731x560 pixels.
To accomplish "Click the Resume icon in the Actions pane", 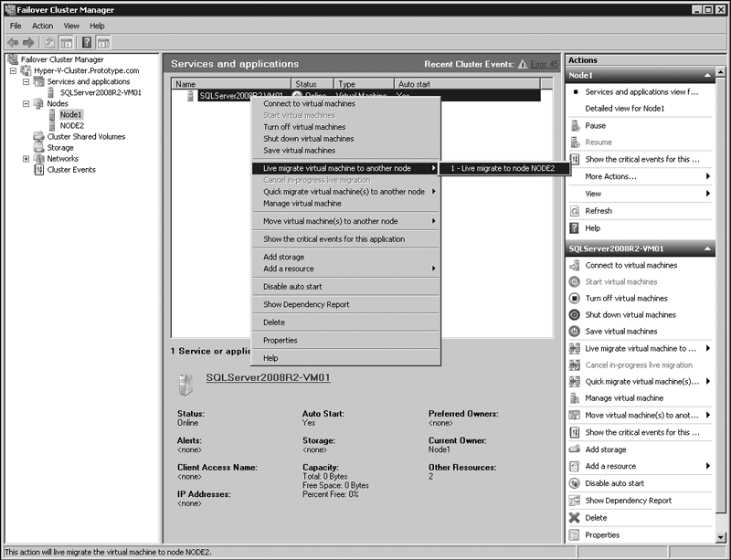I will pos(575,143).
